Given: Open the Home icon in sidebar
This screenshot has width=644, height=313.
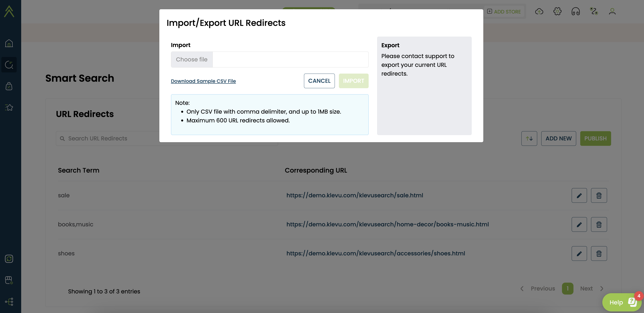Looking at the screenshot, I should click(9, 43).
